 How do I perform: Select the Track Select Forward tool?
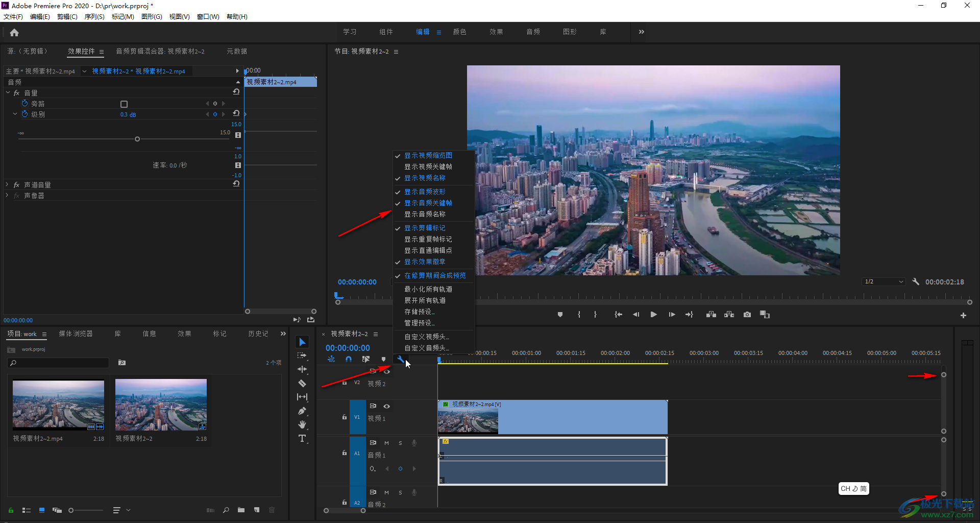302,355
